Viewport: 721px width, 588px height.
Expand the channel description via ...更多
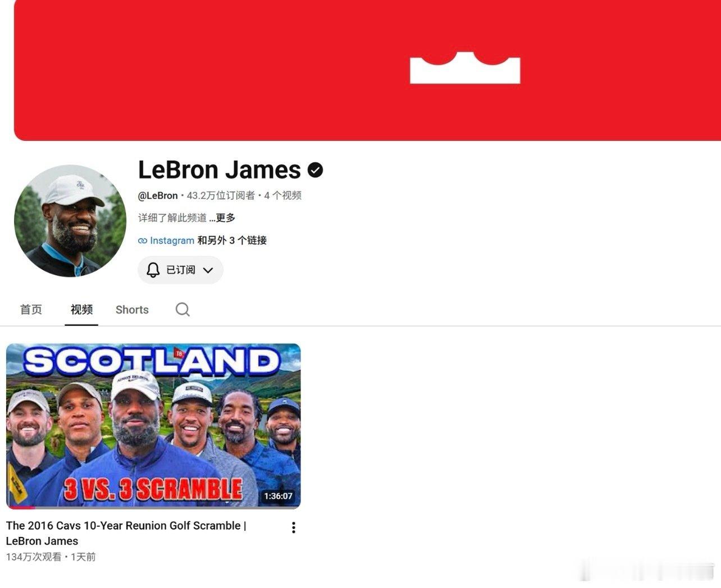[x=222, y=218]
